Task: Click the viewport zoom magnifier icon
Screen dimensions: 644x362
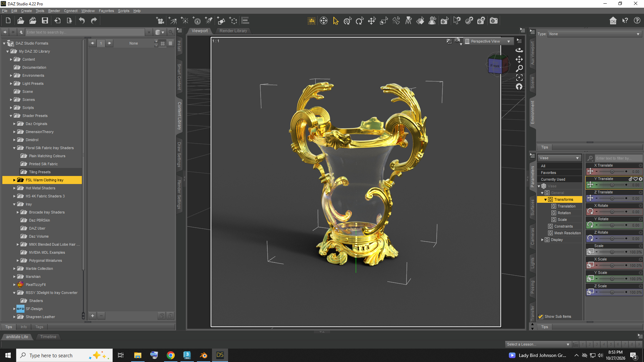Action: click(519, 68)
